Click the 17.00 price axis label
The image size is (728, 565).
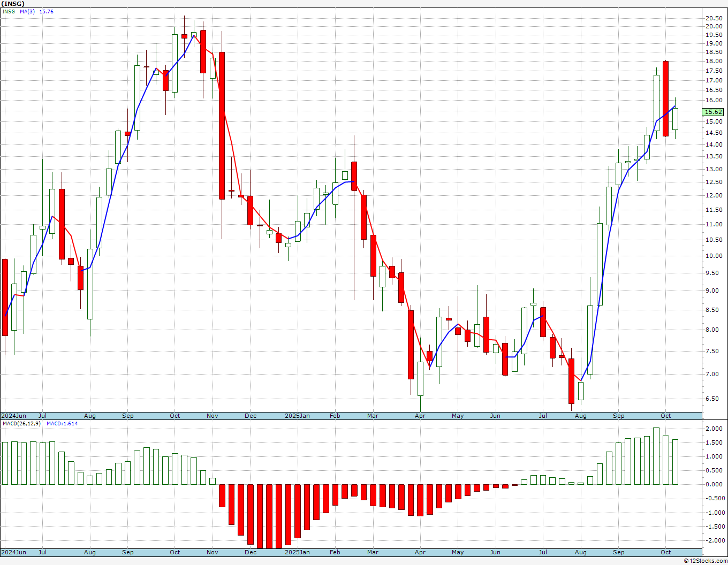coord(714,80)
